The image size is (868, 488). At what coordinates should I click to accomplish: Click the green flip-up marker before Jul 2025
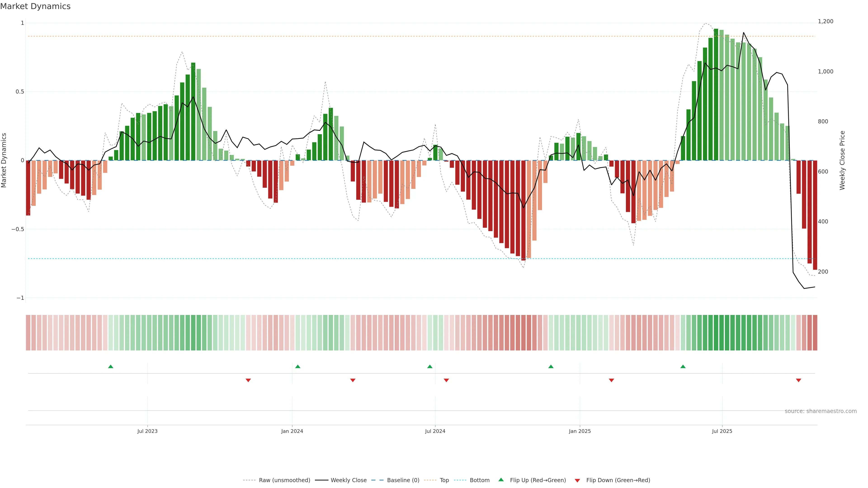point(683,366)
